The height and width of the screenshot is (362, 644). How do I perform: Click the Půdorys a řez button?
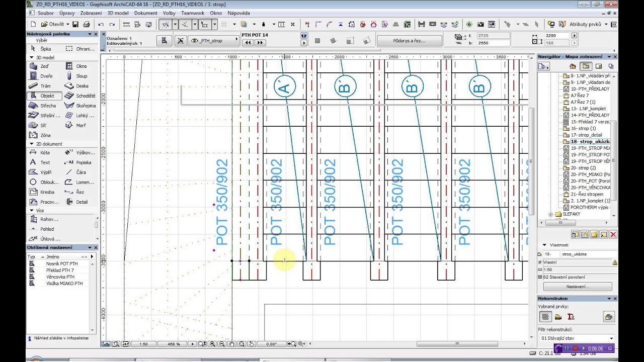click(410, 41)
